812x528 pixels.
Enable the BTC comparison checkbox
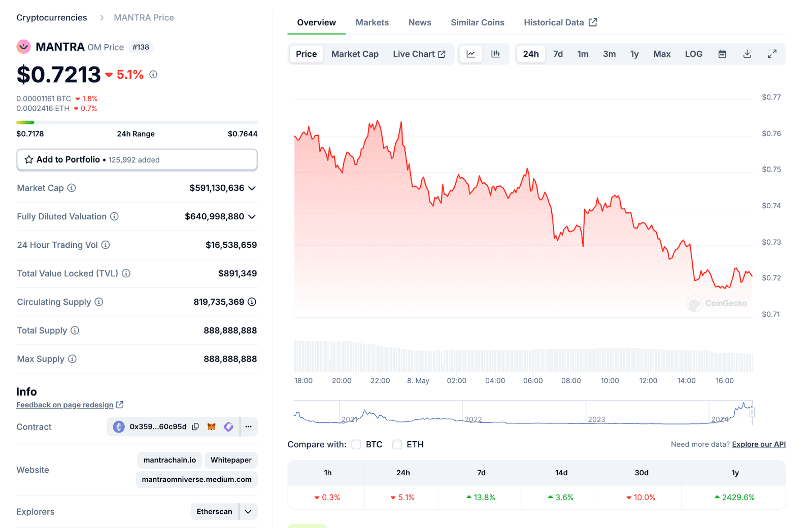[x=356, y=444]
